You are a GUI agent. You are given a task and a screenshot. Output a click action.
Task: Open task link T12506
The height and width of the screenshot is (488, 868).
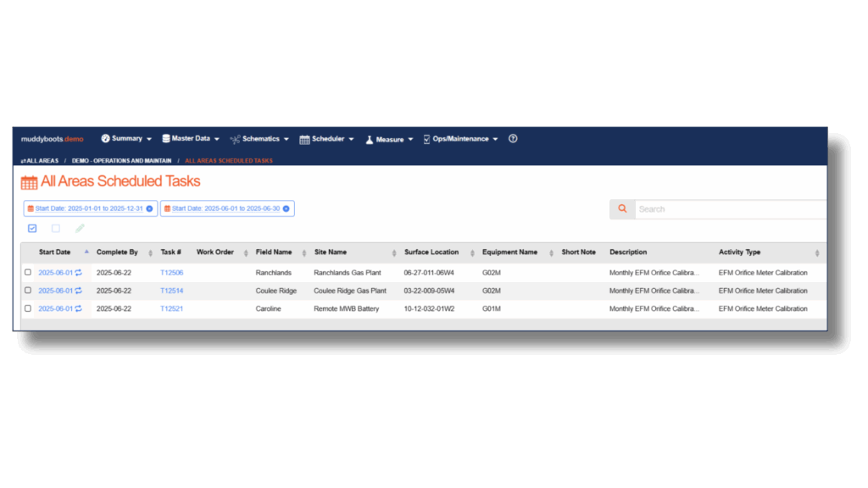coord(171,273)
